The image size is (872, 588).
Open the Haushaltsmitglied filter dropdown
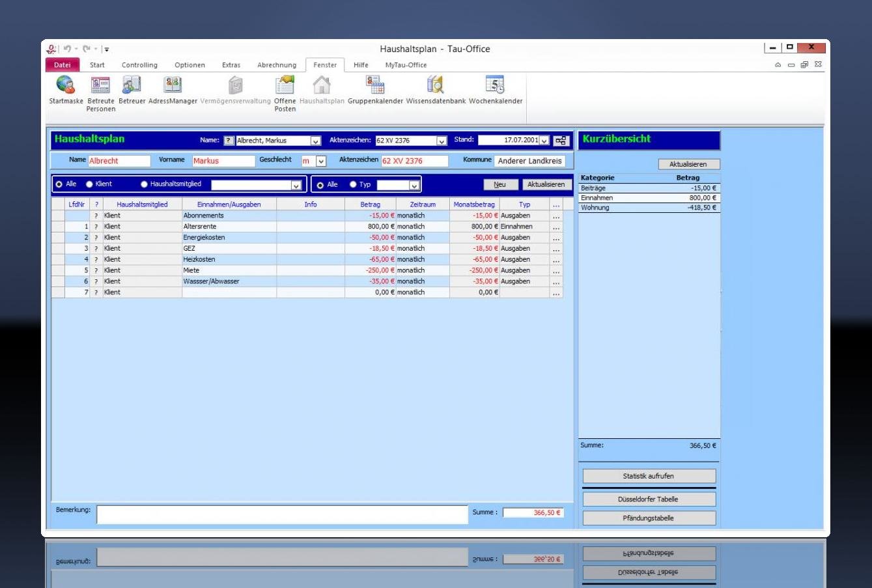click(296, 186)
